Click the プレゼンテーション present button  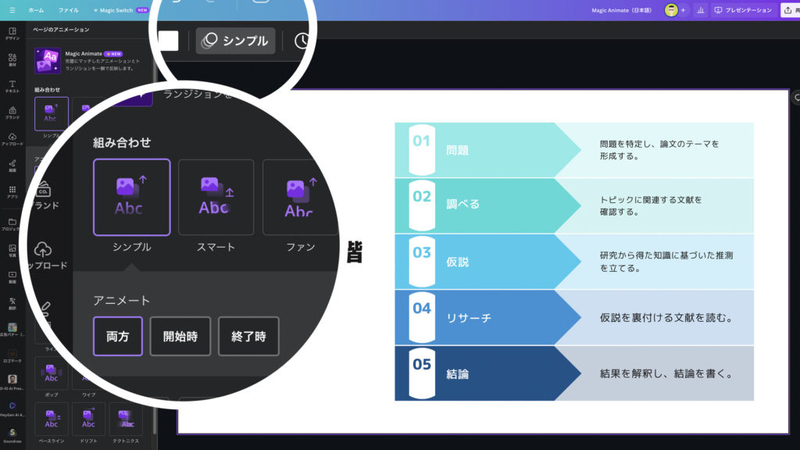point(743,10)
